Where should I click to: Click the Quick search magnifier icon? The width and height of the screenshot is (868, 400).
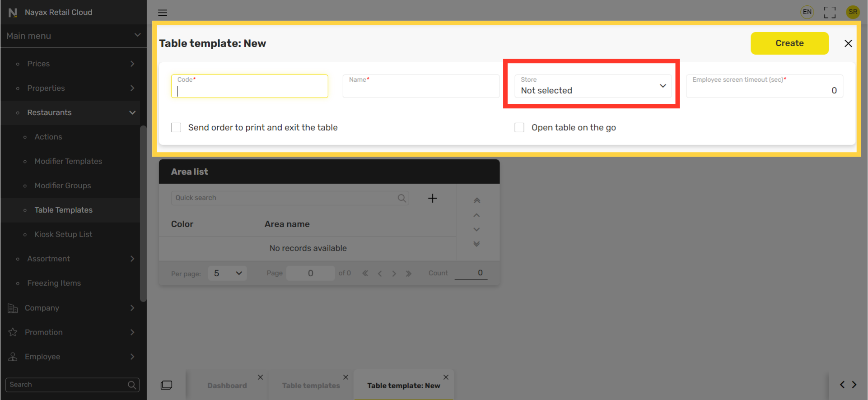coord(401,198)
